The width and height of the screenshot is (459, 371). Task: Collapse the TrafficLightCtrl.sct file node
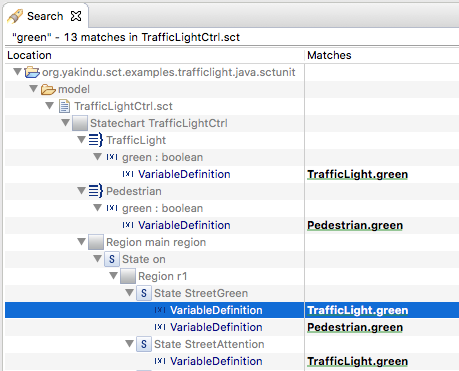pyautogui.click(x=49, y=106)
